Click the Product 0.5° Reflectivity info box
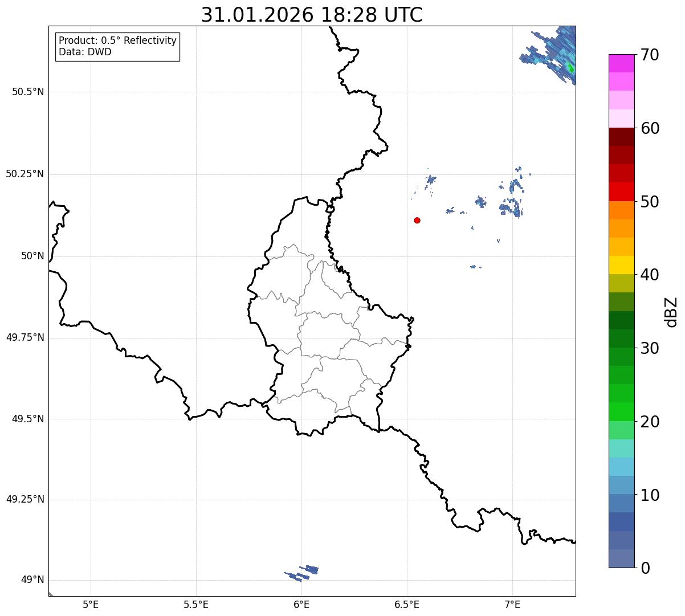Screen dimensions: 685x616 (x=117, y=47)
